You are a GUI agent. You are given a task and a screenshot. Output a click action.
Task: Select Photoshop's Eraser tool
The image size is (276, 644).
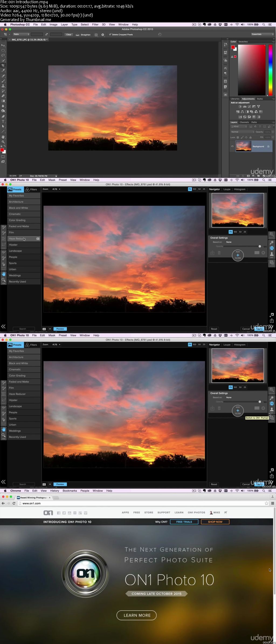pos(3,96)
